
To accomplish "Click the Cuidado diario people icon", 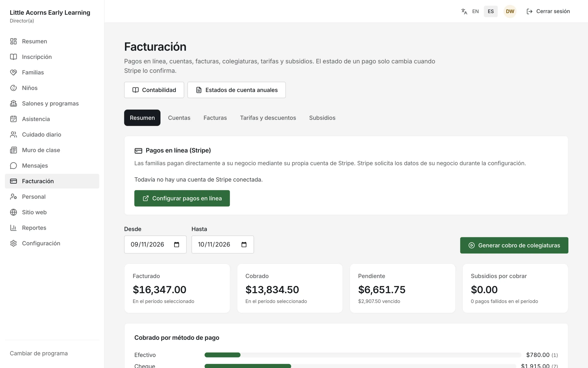I will pos(13,134).
